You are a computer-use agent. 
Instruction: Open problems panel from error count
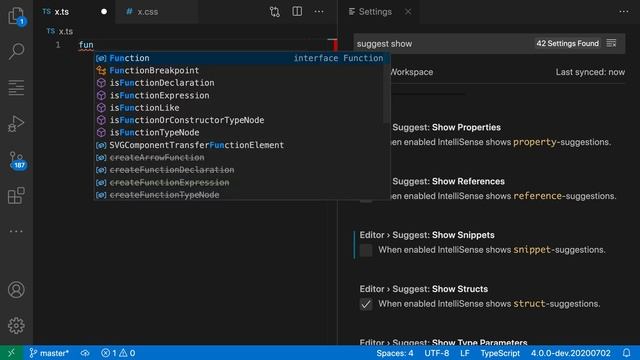coord(118,353)
